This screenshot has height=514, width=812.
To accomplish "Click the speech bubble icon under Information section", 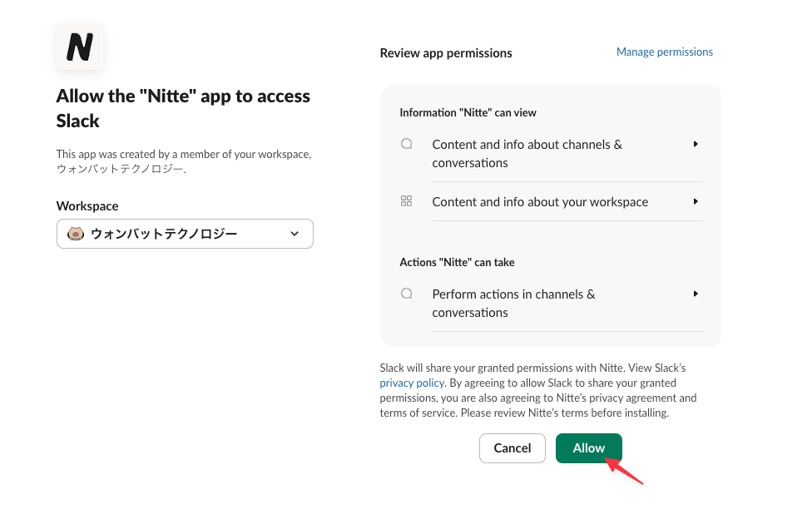I will [x=407, y=144].
